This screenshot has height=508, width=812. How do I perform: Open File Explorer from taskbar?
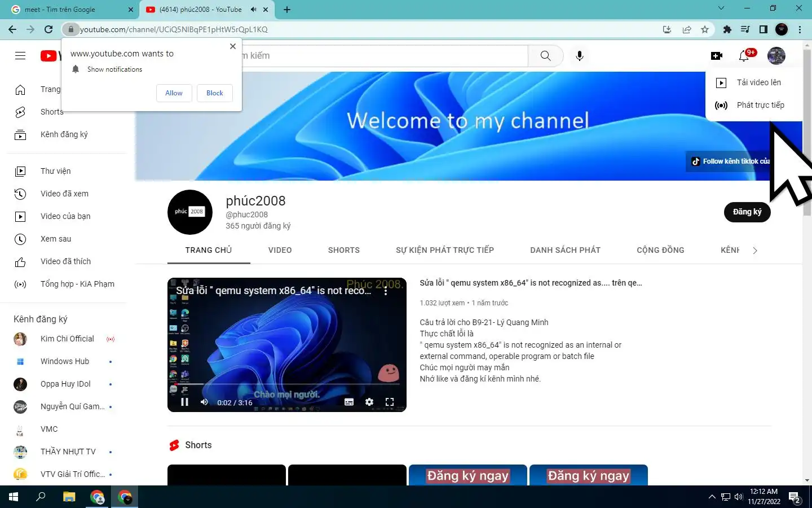click(x=69, y=497)
